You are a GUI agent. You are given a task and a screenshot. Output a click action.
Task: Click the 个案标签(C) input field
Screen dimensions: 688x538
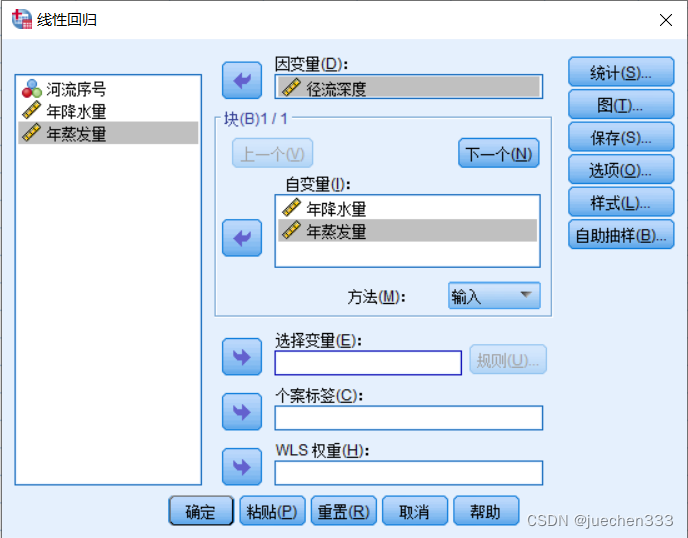(408, 418)
